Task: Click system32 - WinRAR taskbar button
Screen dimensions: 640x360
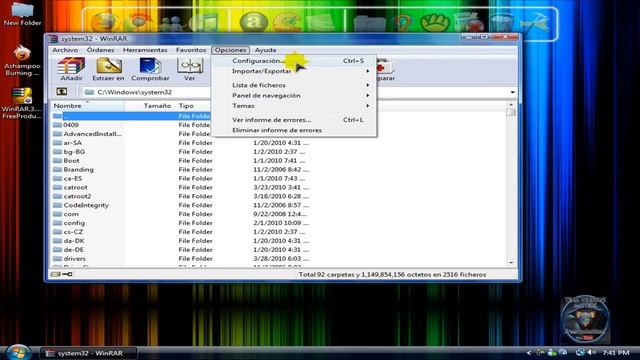Action: coord(88,353)
